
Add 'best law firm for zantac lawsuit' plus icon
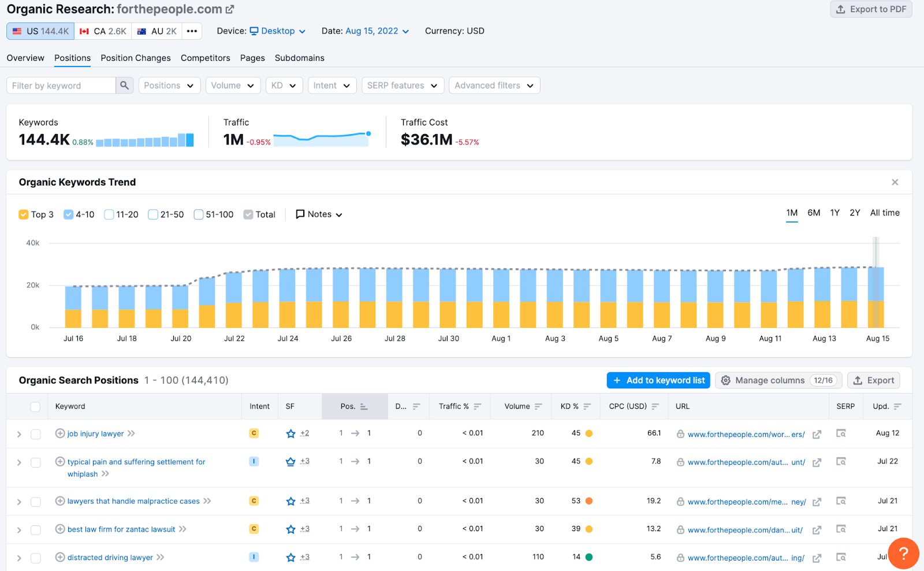[60, 529]
